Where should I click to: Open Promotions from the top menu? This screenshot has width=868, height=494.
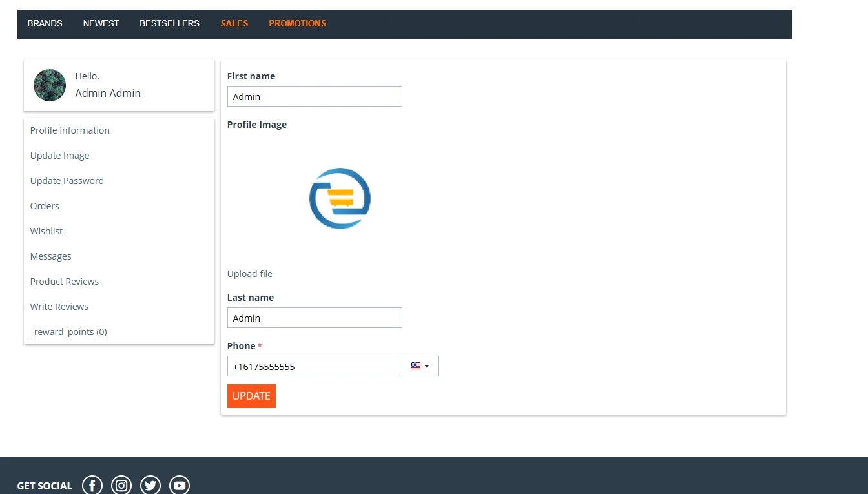click(297, 23)
